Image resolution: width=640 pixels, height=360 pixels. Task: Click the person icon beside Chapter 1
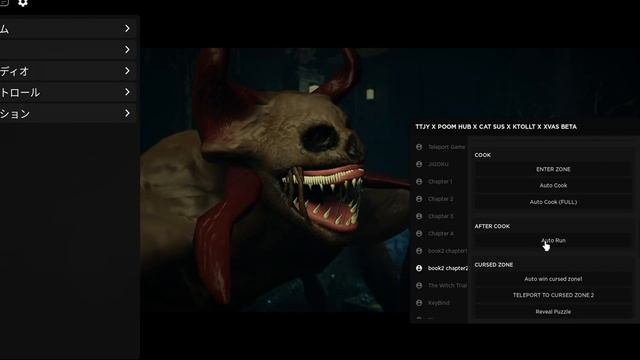click(419, 181)
